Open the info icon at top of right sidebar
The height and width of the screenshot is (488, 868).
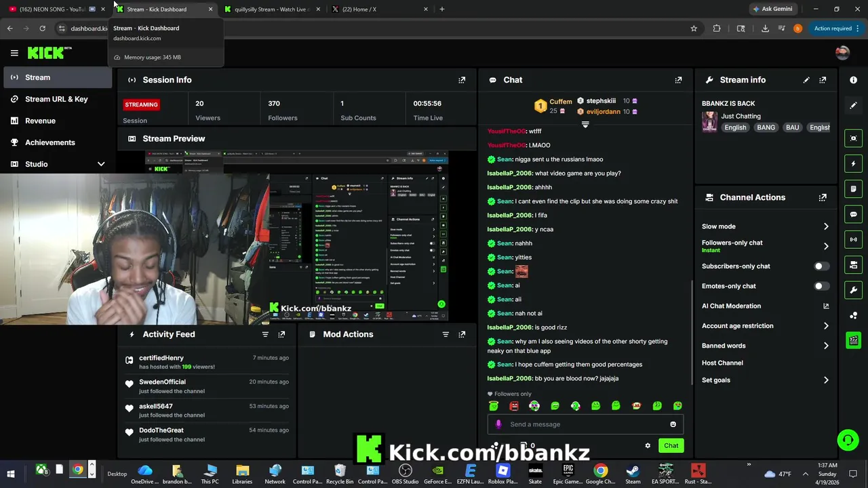pos(853,80)
